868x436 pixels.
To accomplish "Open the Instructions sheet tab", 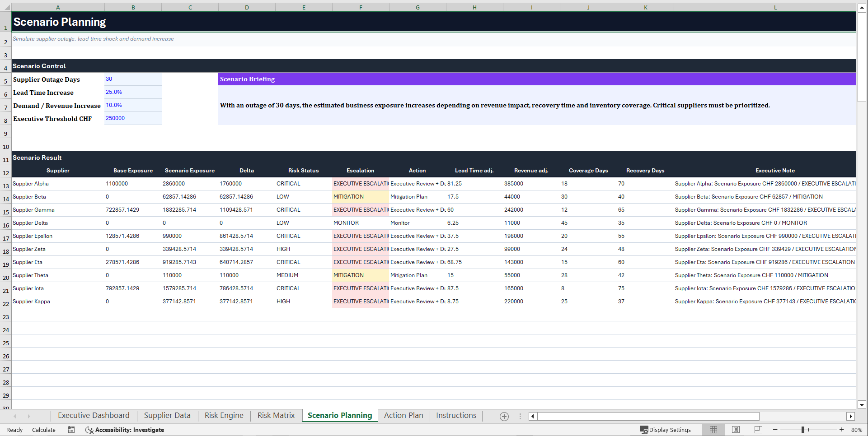I will 456,415.
